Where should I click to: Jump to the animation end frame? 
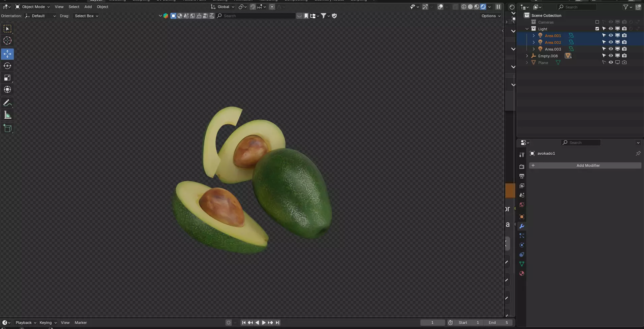[x=277, y=323]
